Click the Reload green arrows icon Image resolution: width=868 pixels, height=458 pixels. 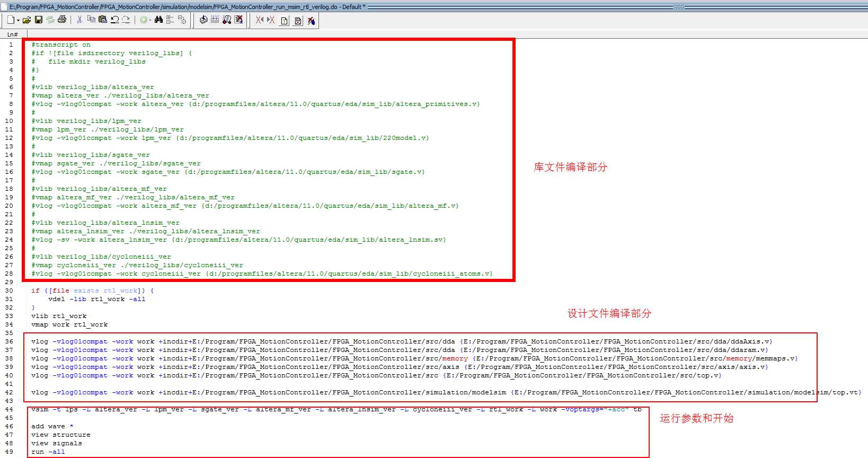(x=50, y=20)
